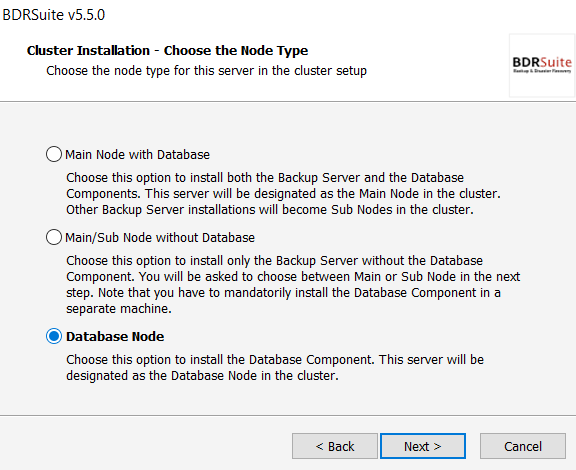576x470 pixels.
Task: Select the Main Node with Database radio circle
Action: click(x=54, y=154)
